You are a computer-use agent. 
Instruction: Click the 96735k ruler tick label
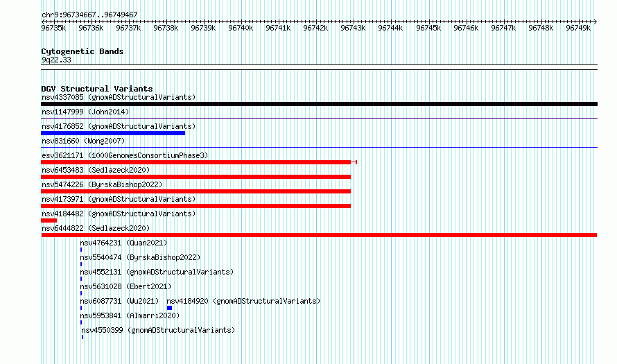pyautogui.click(x=53, y=28)
